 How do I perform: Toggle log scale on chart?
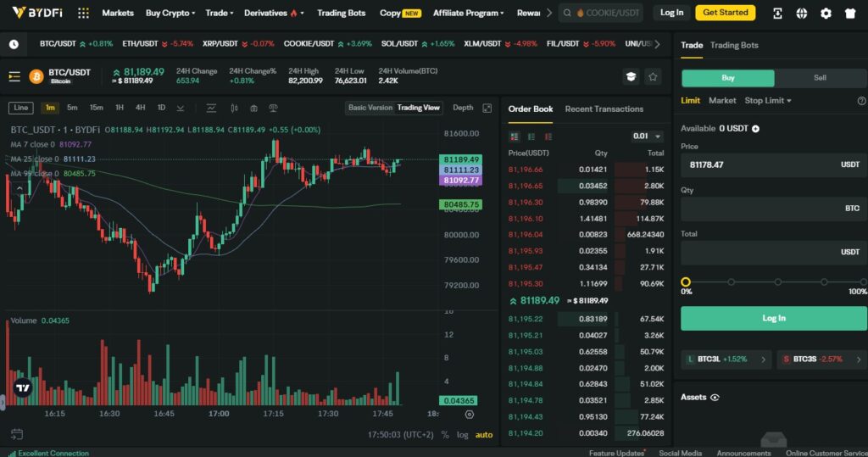tap(462, 435)
